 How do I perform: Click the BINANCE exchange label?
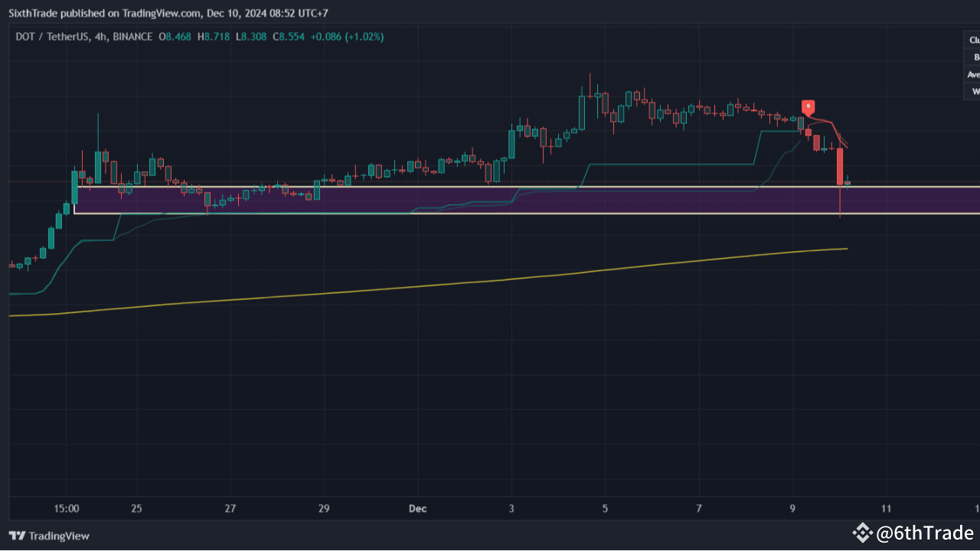132,36
